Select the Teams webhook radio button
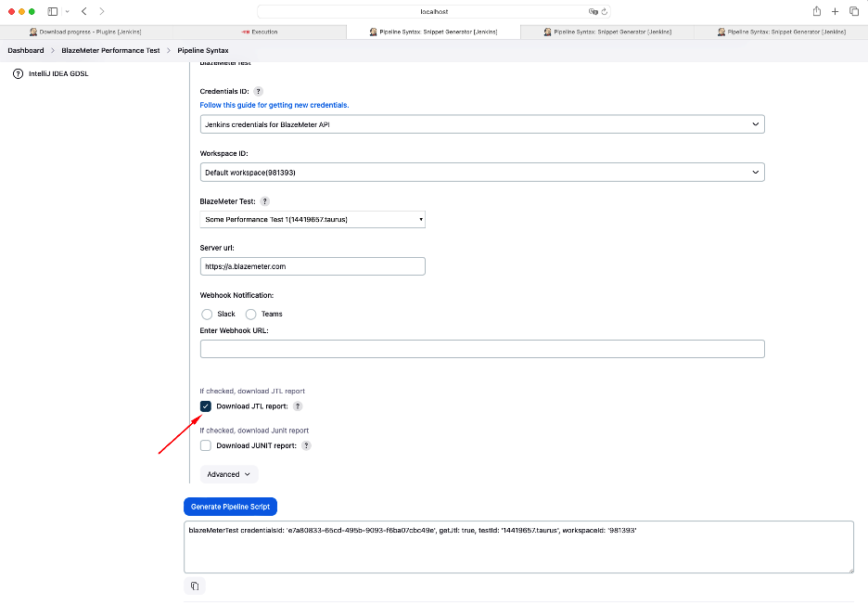This screenshot has width=868, height=605. pos(250,315)
